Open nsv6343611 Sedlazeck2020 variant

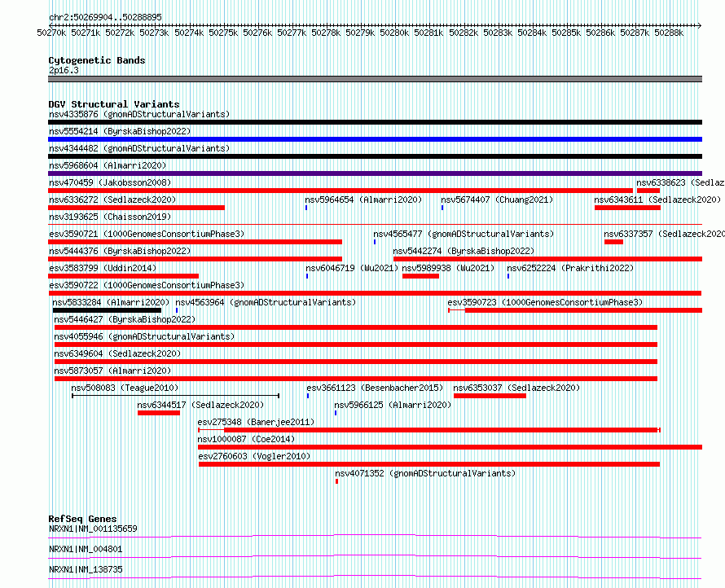point(657,200)
